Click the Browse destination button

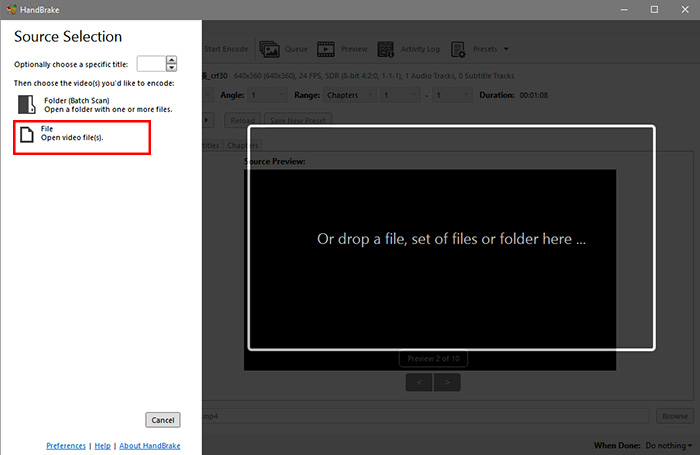click(675, 416)
